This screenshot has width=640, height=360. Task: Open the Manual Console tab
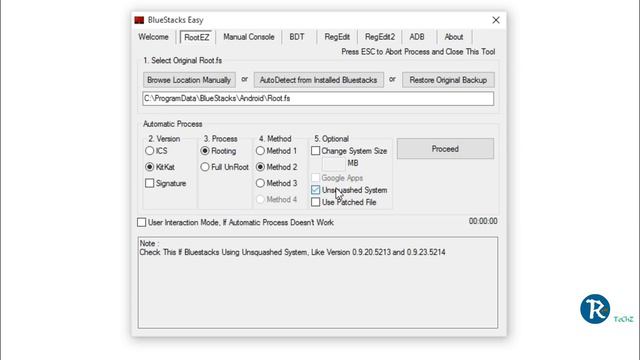pyautogui.click(x=249, y=37)
